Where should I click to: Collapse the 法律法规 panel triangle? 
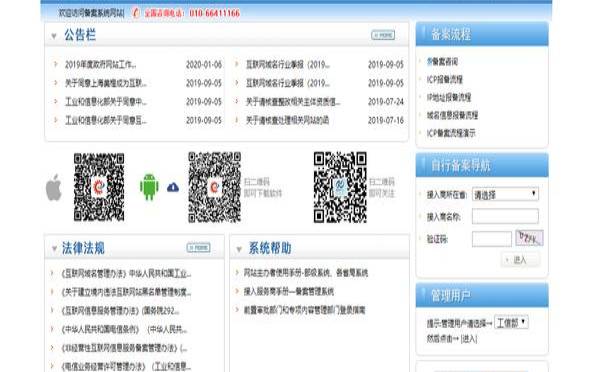[54, 249]
